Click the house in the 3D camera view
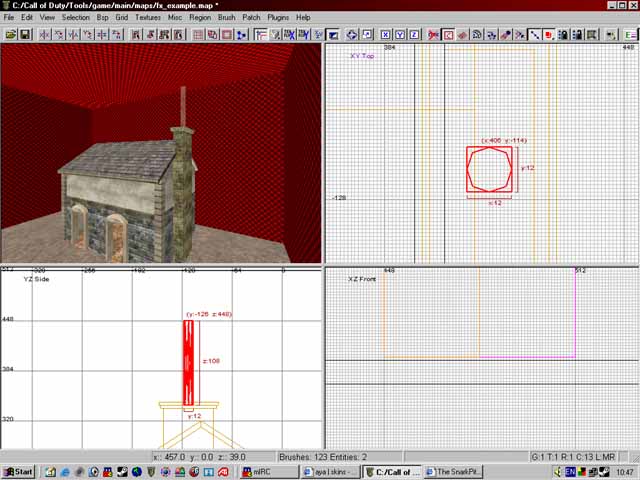Screen dimensions: 640x480 pyautogui.click(x=125, y=195)
